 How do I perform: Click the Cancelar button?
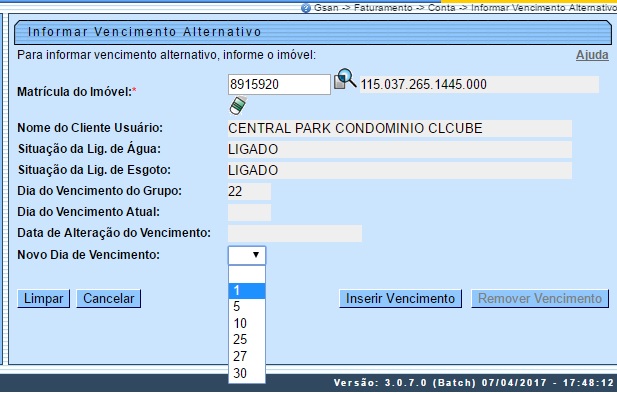[x=109, y=299]
